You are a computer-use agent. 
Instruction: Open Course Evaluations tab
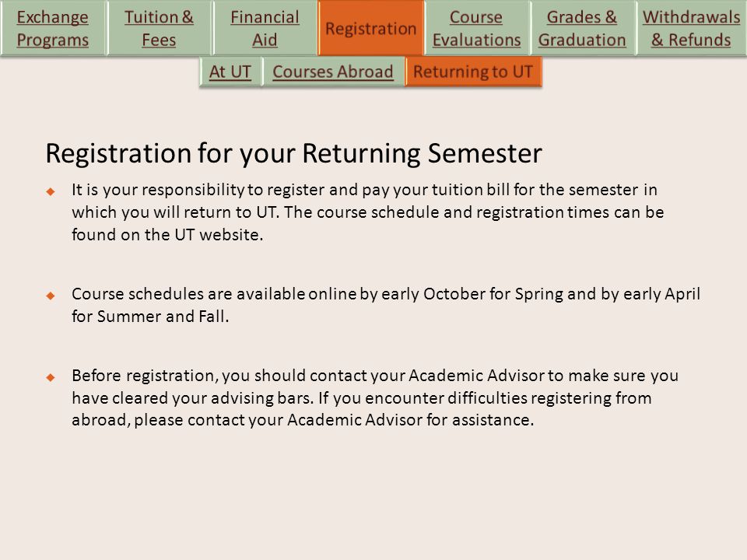476,28
